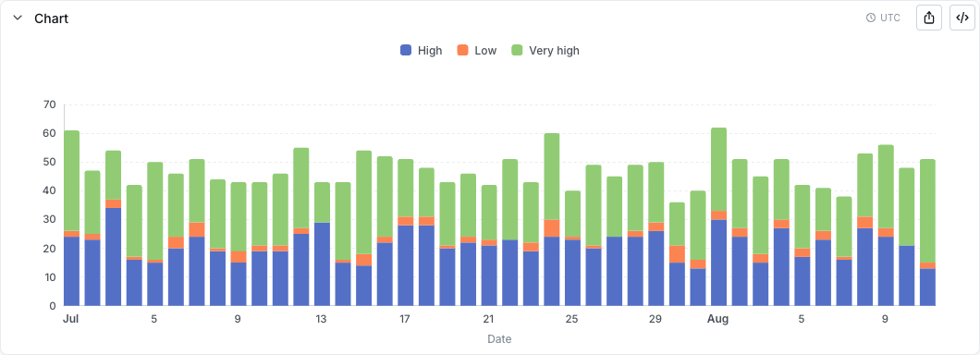This screenshot has height=355, width=980.
Task: Click the "21" x-axis date label
Action: (x=488, y=319)
